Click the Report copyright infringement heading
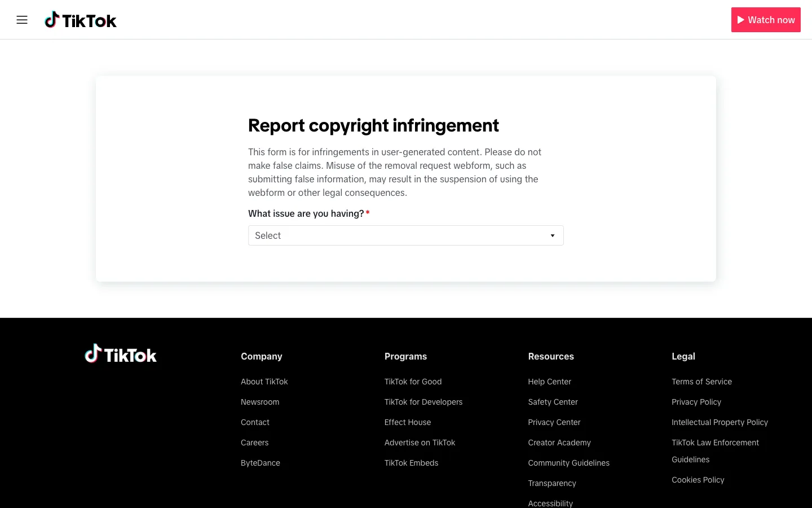The height and width of the screenshot is (508, 812). pyautogui.click(x=373, y=125)
